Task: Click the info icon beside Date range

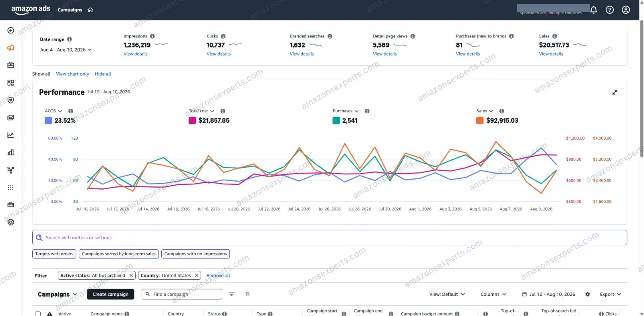Action: pos(69,39)
